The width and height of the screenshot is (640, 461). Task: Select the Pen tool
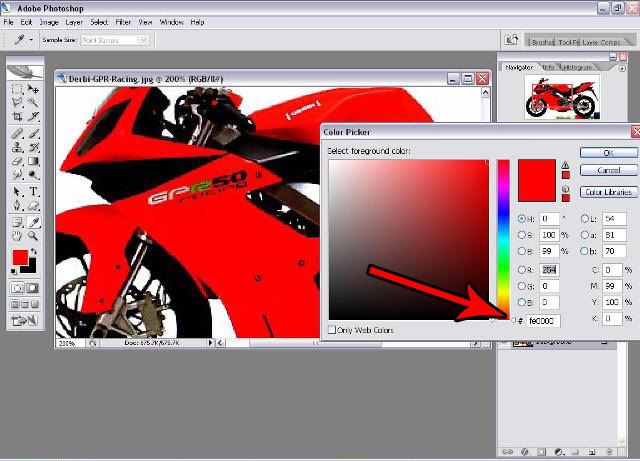[17, 205]
